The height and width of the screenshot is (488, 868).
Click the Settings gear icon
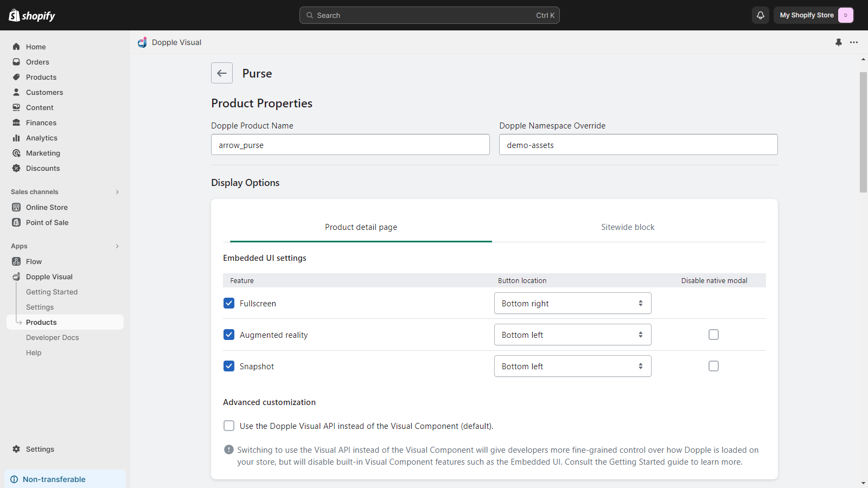(x=16, y=449)
